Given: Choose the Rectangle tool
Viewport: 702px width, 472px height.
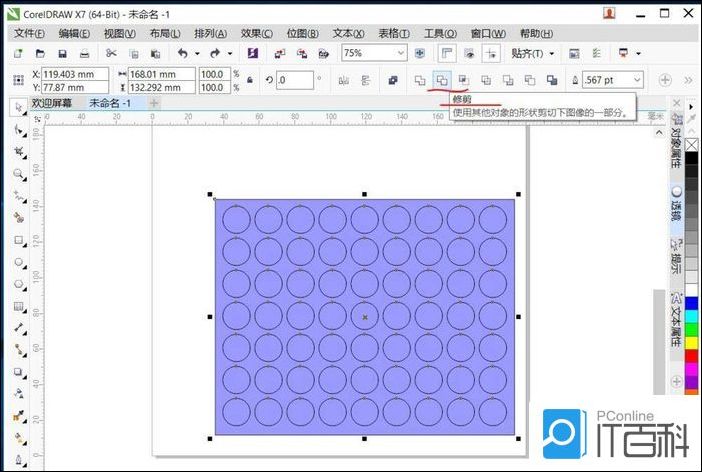Looking at the screenshot, I should click(x=19, y=240).
